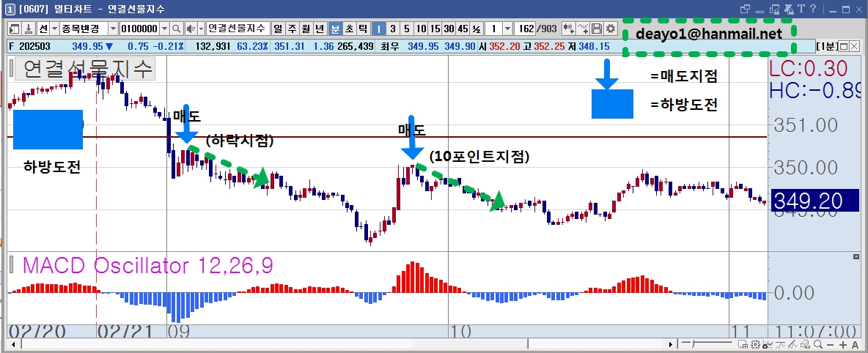
Task: Click the plus zoom in icon
Action: point(843,345)
